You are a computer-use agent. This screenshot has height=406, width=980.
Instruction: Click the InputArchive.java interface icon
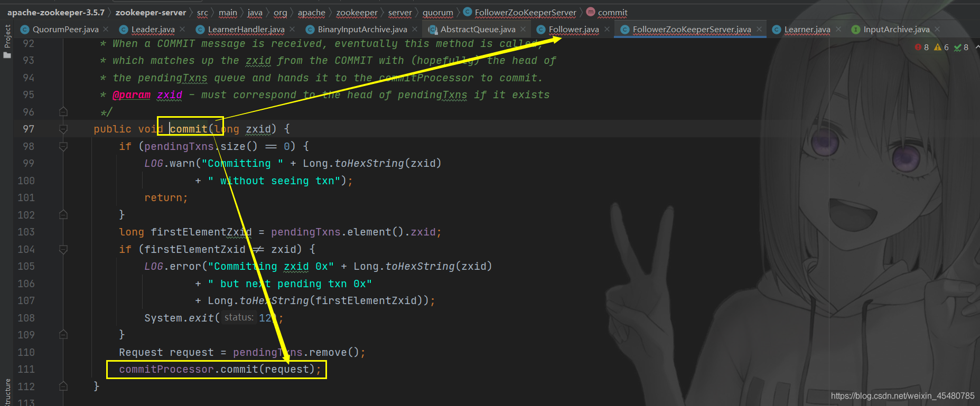(856, 30)
